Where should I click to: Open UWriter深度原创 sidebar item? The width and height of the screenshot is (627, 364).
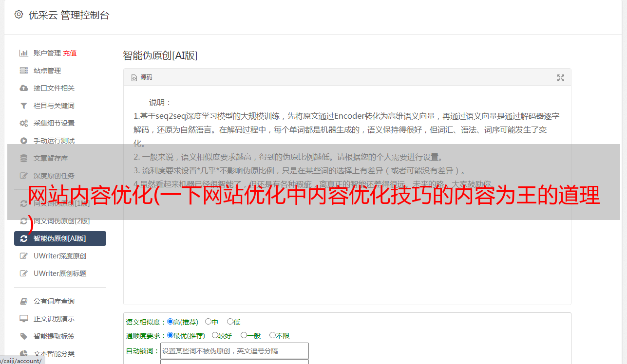point(60,256)
